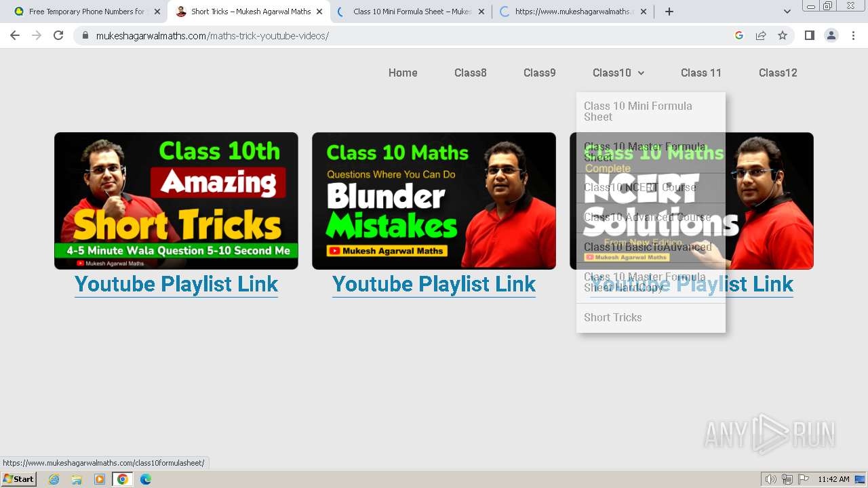Screen dimensions: 868x488
Task: Open File Explorer folder in taskbar
Action: 77,479
